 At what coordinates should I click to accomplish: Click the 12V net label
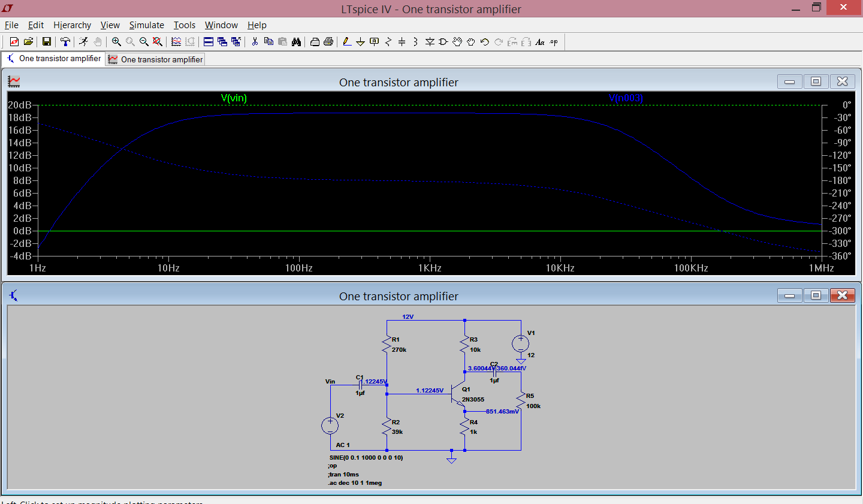(x=408, y=317)
